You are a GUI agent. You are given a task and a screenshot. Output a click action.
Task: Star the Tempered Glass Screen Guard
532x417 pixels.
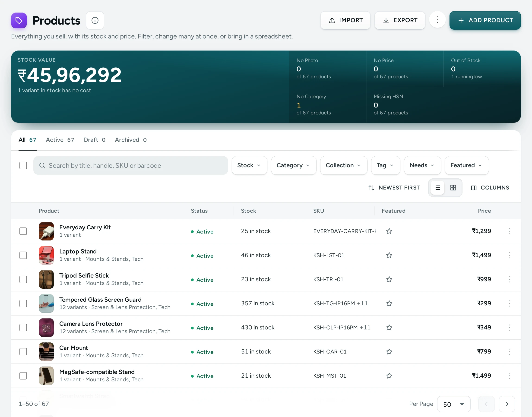[389, 303]
